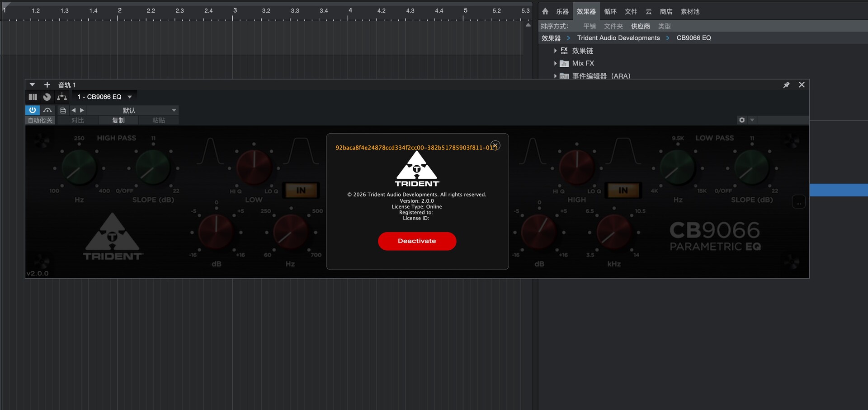
Task: Pin the plugin window
Action: coord(786,85)
